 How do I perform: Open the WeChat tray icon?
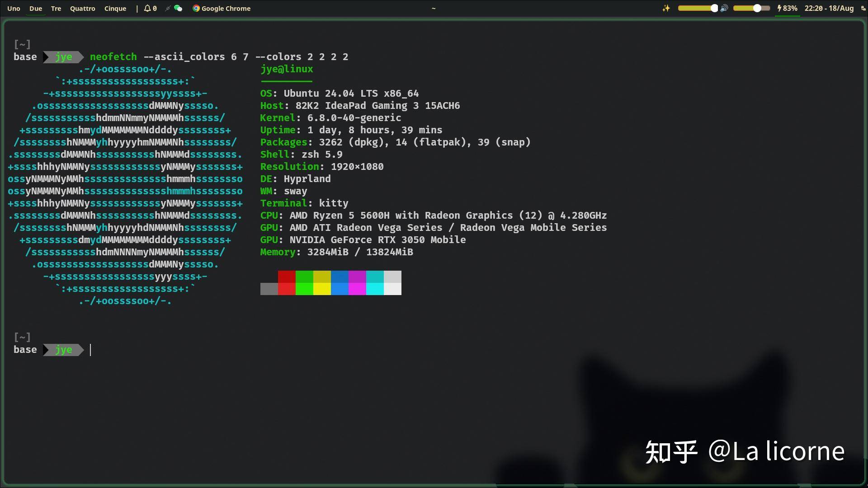(x=178, y=8)
